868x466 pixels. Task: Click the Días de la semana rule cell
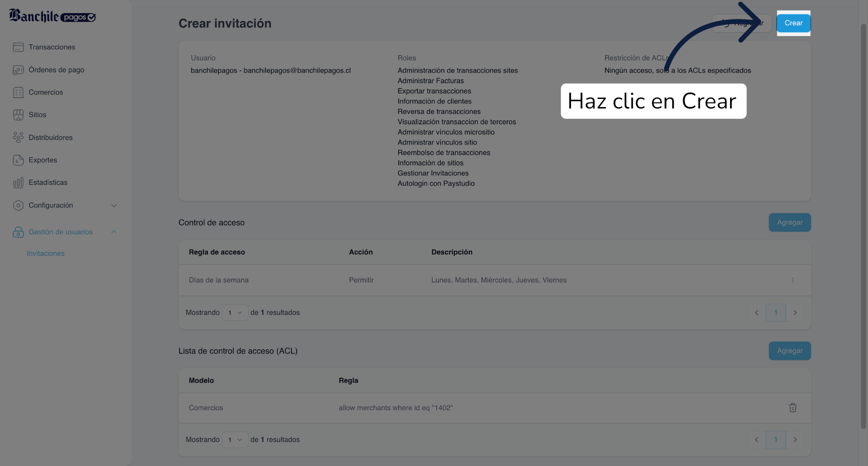coord(219,280)
